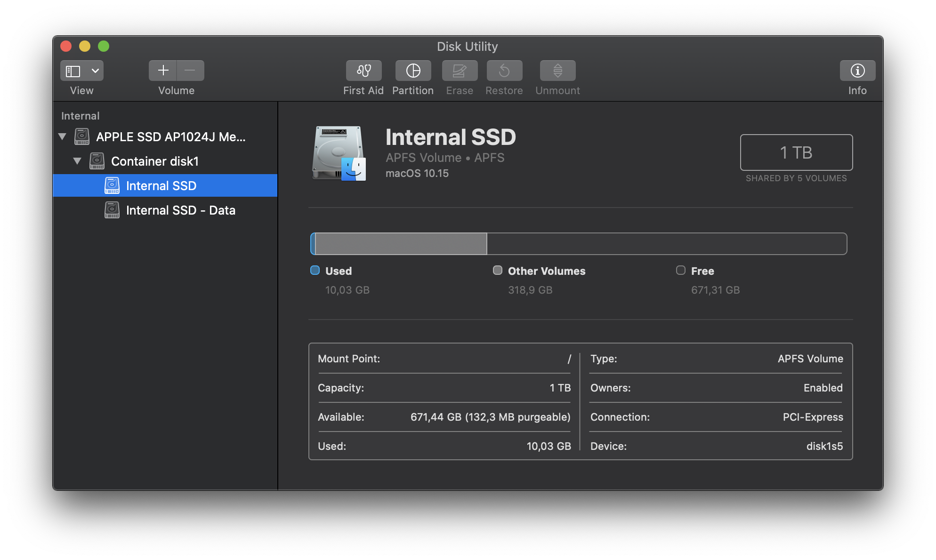The image size is (936, 560).
Task: Open the Partition pie chart tool
Action: (413, 71)
